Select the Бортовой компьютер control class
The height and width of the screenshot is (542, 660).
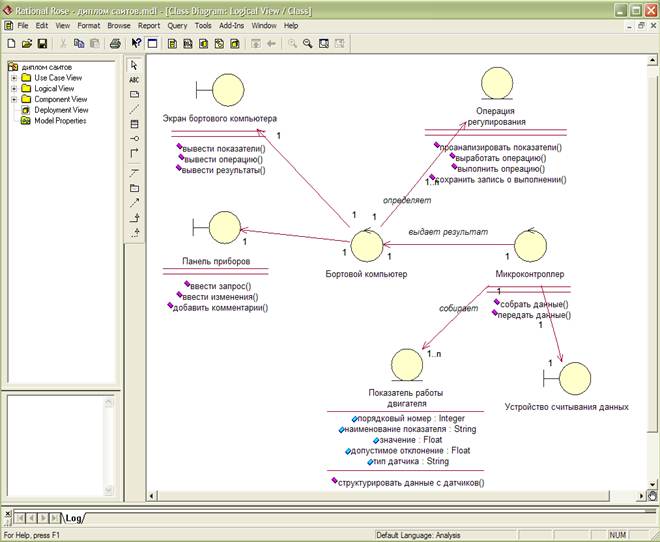pos(367,246)
